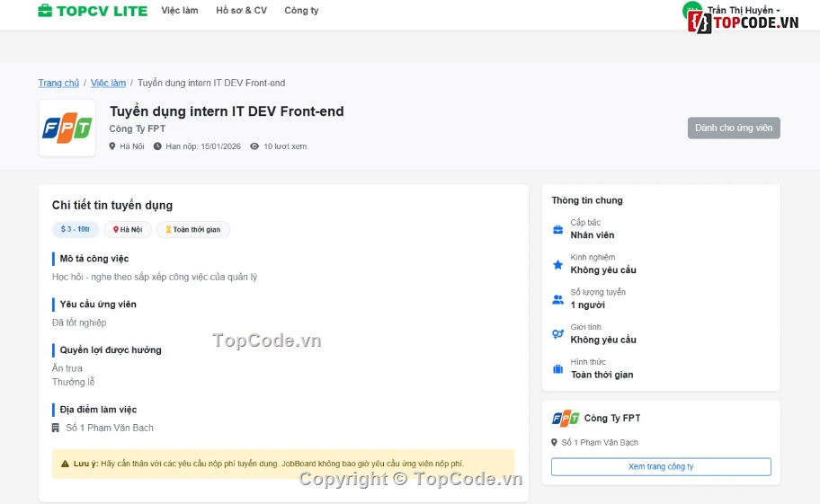The width and height of the screenshot is (820, 504).
Task: Click the Toàn thời gian hourglass badge
Action: pyautogui.click(x=193, y=229)
